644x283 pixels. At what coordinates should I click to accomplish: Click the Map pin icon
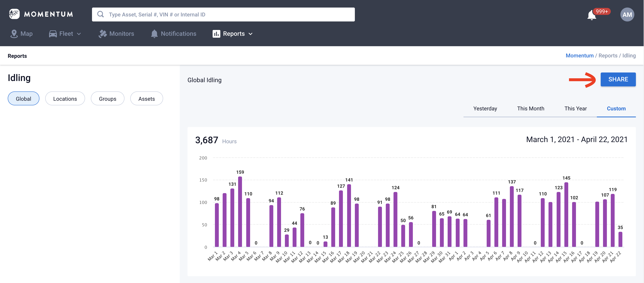[x=14, y=34]
